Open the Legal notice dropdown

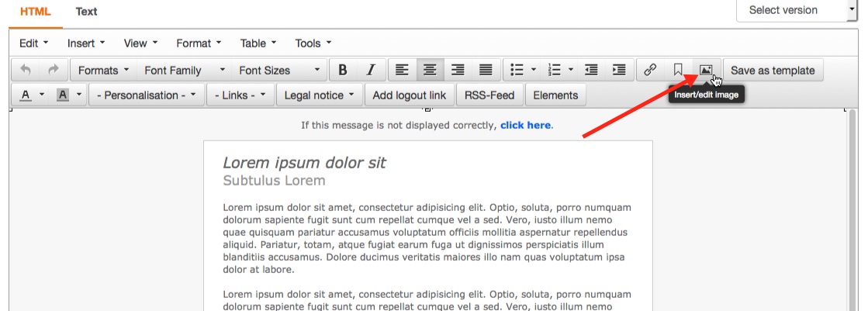[320, 95]
